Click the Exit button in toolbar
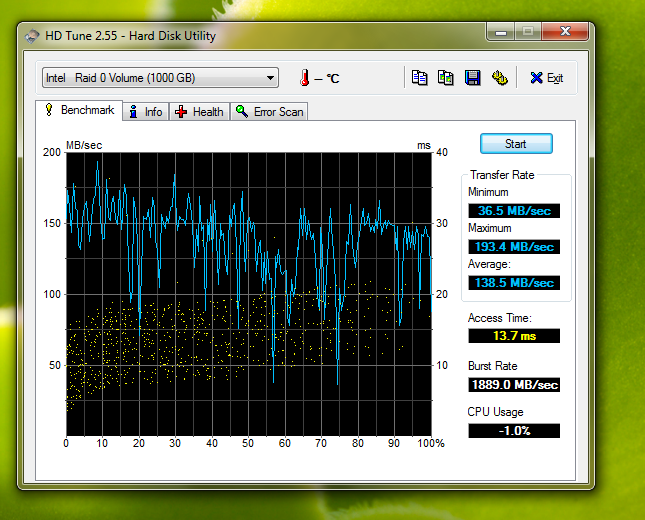The height and width of the screenshot is (520, 645). 546,78
